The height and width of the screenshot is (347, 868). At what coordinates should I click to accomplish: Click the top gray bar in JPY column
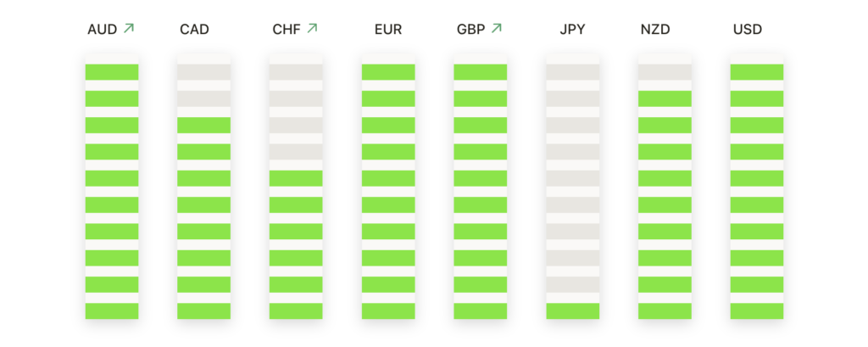572,72
